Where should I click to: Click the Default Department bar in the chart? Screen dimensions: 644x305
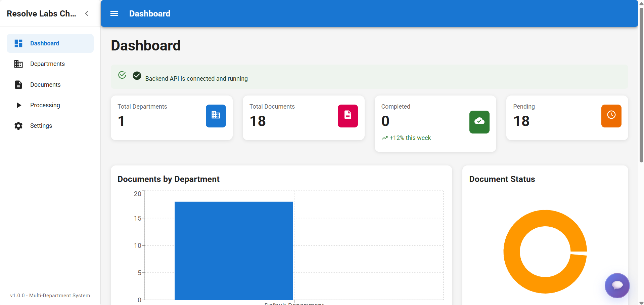tap(234, 251)
